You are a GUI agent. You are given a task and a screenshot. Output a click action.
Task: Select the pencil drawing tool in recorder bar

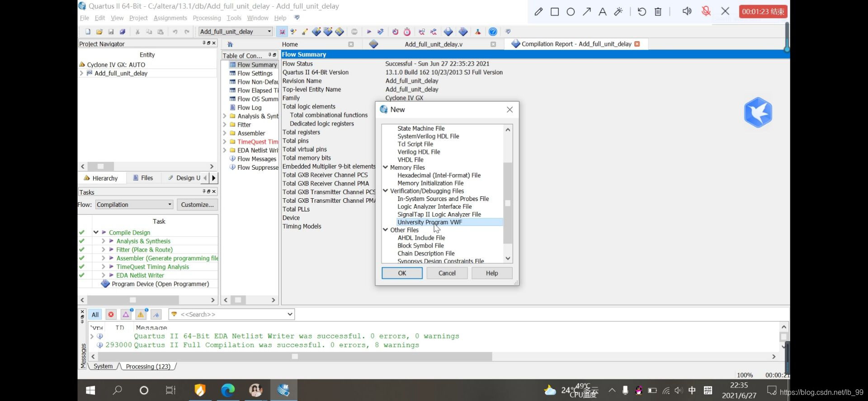click(538, 12)
